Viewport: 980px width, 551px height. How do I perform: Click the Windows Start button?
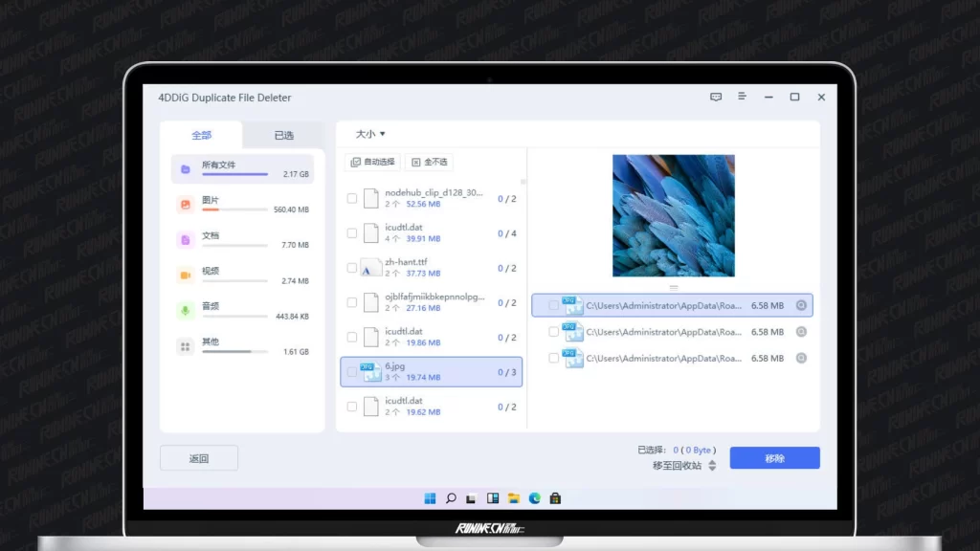click(430, 498)
